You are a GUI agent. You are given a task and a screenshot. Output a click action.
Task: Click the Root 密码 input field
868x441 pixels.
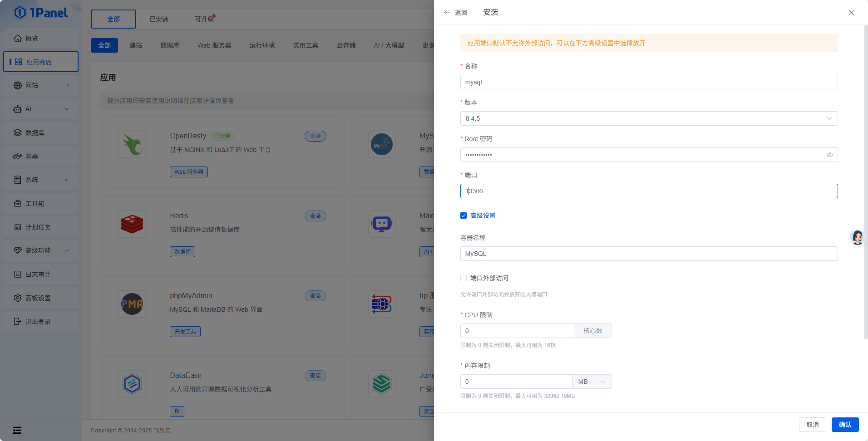click(649, 155)
